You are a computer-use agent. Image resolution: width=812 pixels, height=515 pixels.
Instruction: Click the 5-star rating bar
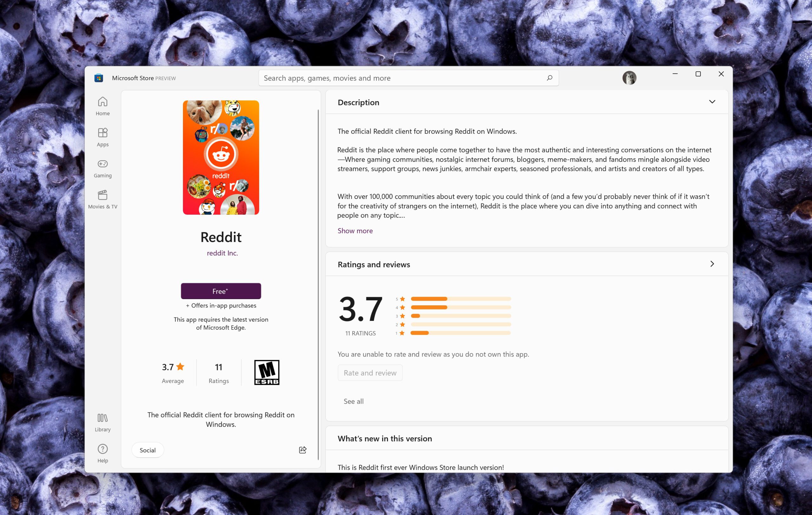click(461, 299)
